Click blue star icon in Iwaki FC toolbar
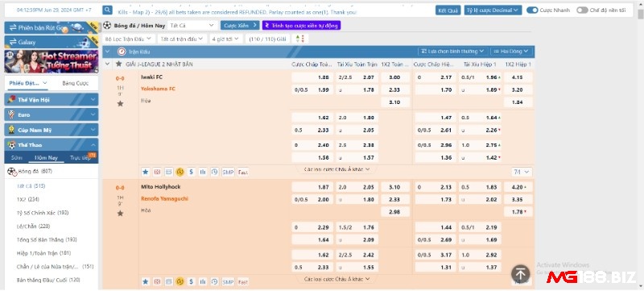The height and width of the screenshot is (291, 644). click(x=145, y=172)
